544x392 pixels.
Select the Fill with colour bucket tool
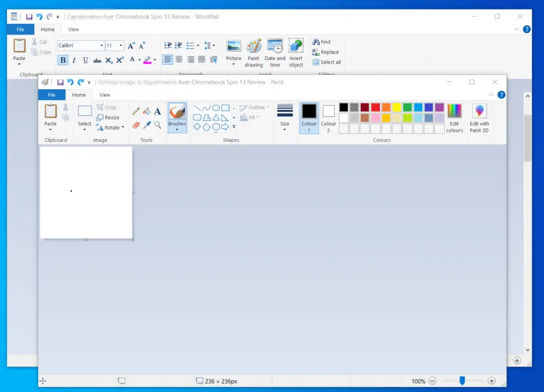click(147, 111)
